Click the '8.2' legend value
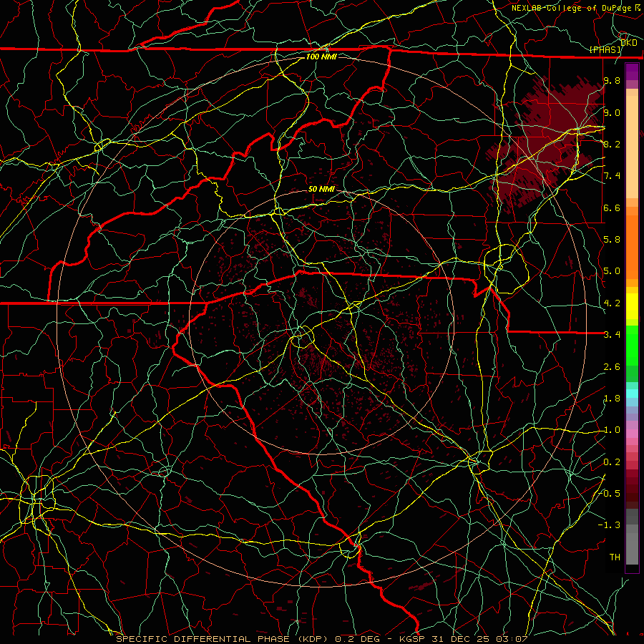The height and width of the screenshot is (644, 644). coord(612,144)
